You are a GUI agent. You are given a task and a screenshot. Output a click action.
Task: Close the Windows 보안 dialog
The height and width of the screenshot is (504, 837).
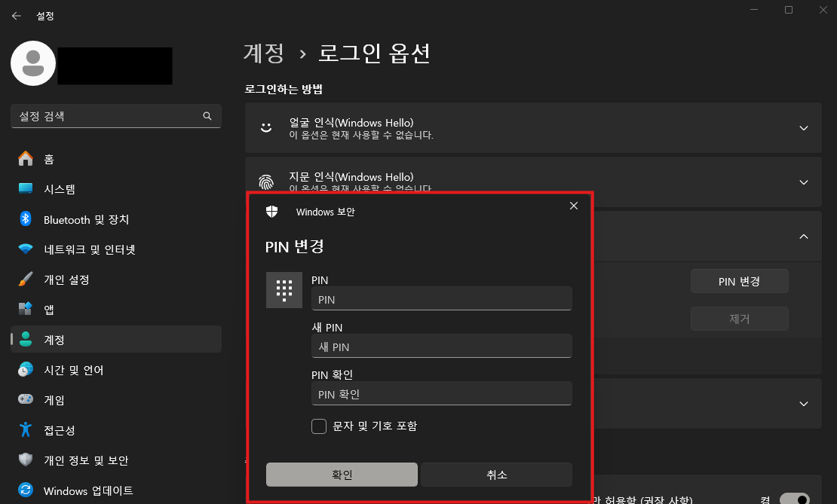[574, 206]
